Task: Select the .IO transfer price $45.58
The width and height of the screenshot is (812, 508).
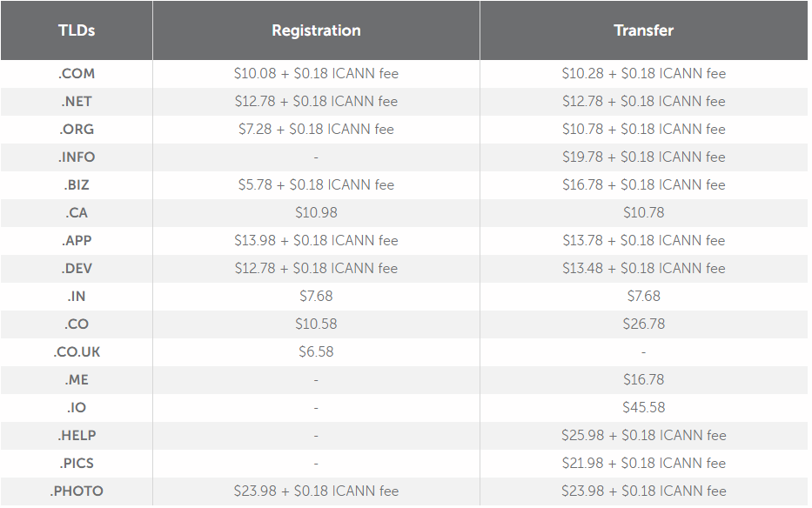Action: [644, 408]
